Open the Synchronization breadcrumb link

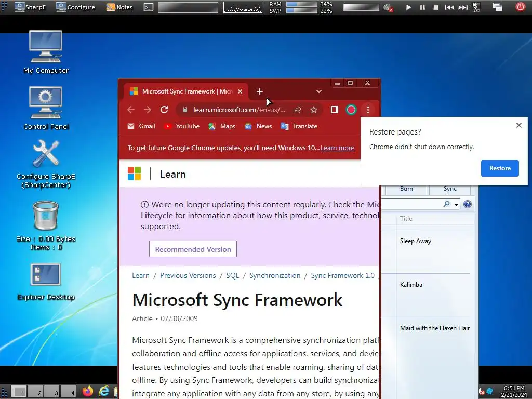pos(275,275)
